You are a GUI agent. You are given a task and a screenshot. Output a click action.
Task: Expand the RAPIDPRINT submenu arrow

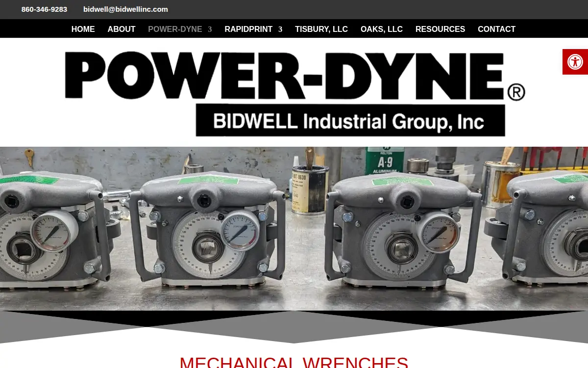(280, 29)
